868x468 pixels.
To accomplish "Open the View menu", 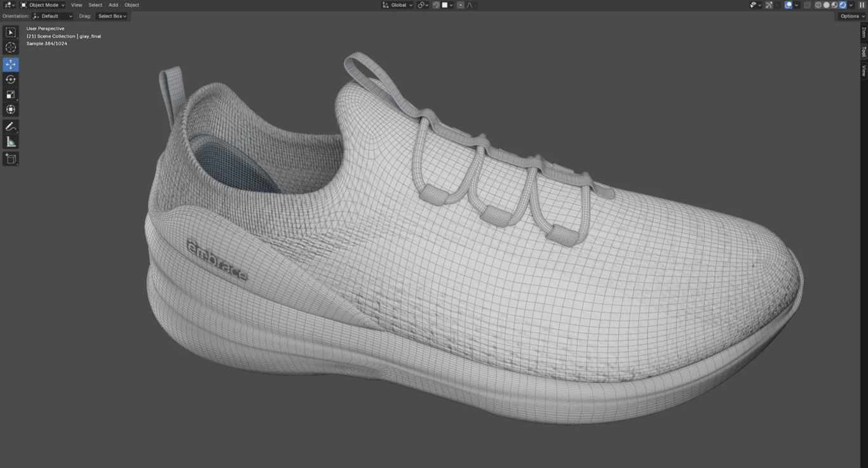I will pyautogui.click(x=76, y=5).
